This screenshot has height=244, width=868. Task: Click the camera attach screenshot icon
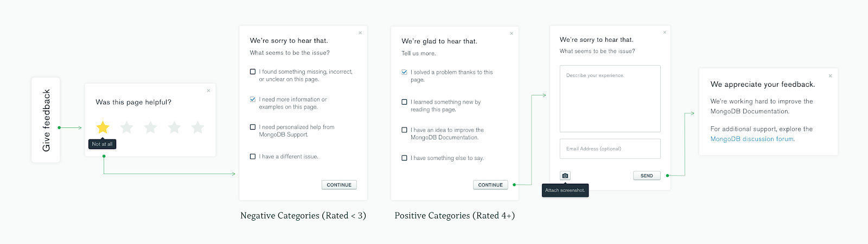tap(565, 176)
